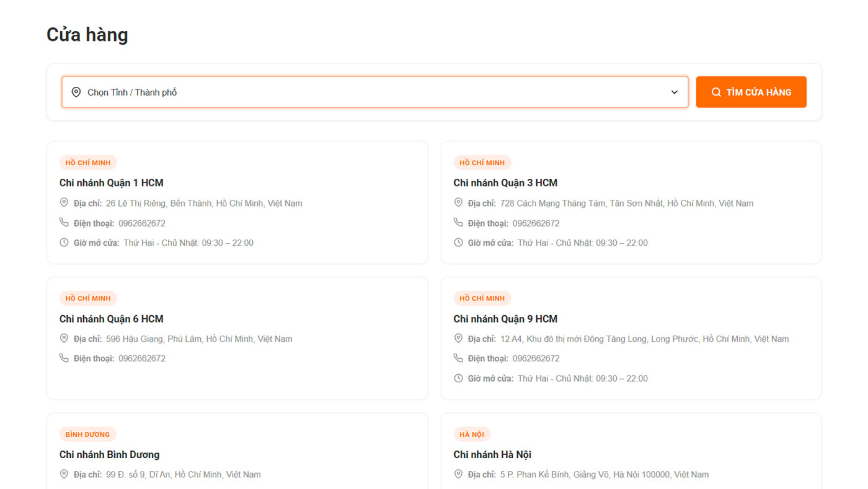868x489 pixels.
Task: Click the phone icon for Chi nhánh Quận 6 HCM
Action: click(64, 358)
